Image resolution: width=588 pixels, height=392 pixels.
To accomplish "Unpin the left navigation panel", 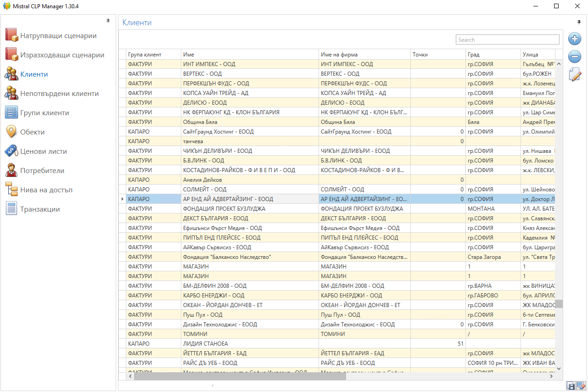I will pos(109,21).
